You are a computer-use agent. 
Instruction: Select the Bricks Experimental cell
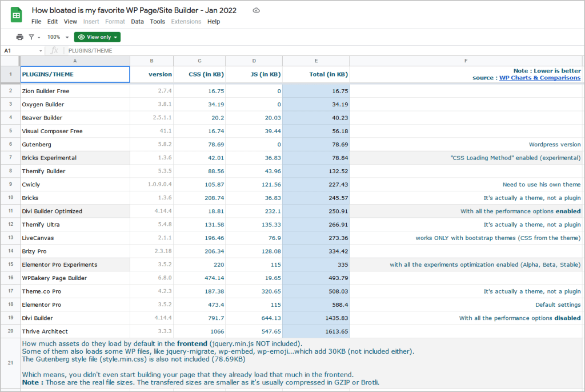(x=75, y=158)
